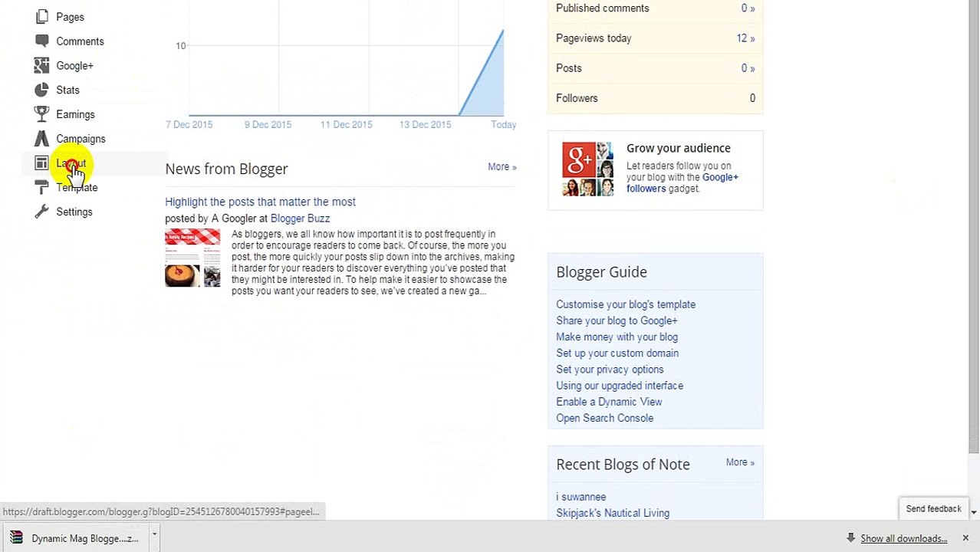Click the Campaigns icon in sidebar
Screen dimensions: 980x552
(41, 139)
